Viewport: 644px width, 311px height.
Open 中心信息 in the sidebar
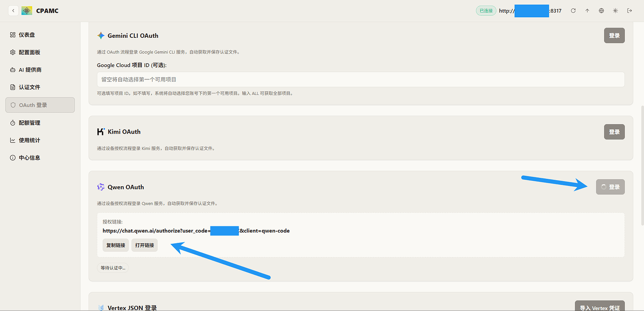[40, 158]
